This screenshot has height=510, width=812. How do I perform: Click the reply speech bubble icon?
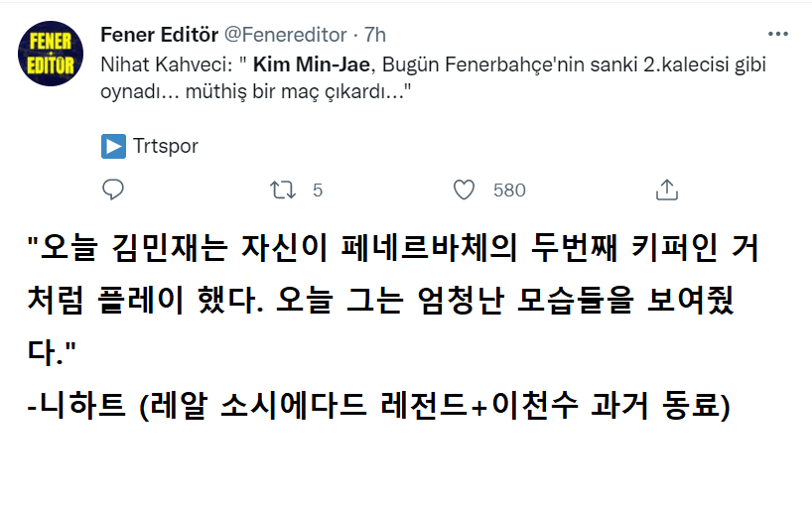[113, 190]
